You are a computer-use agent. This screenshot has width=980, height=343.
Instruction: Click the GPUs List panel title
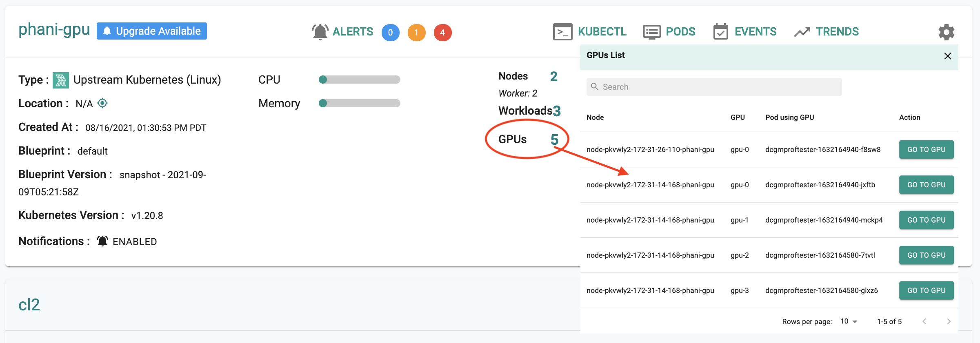[x=605, y=55]
